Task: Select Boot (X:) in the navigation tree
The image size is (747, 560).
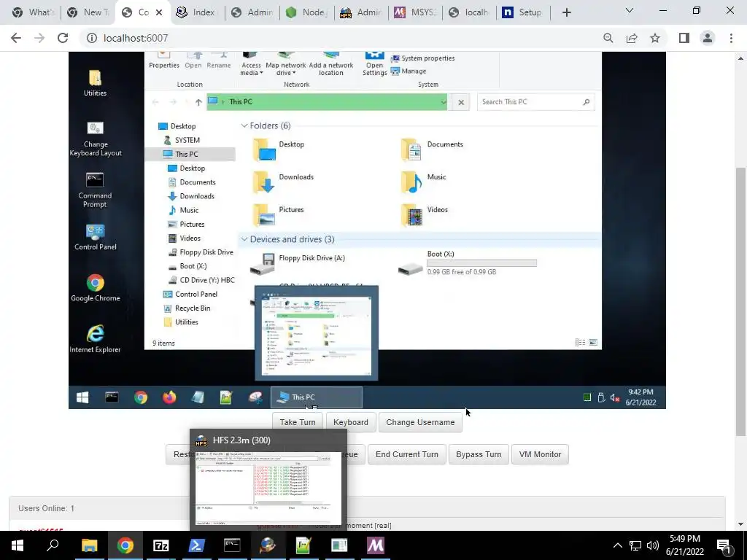Action: (x=187, y=266)
